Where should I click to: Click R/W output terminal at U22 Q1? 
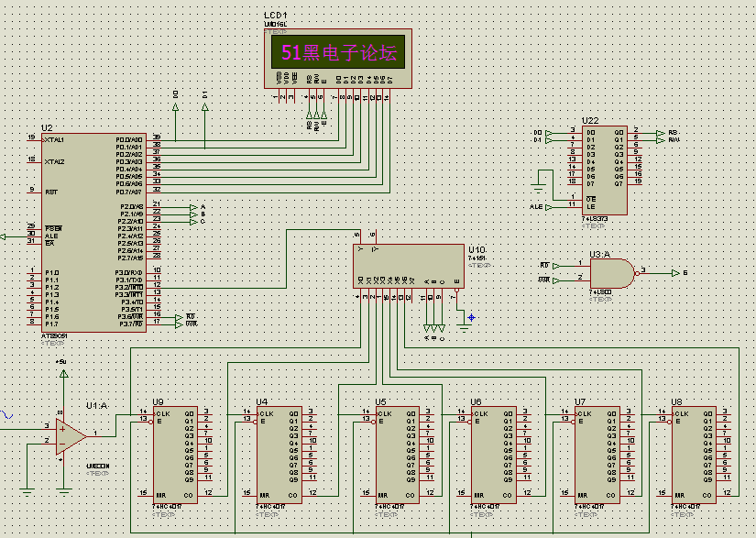[x=661, y=140]
